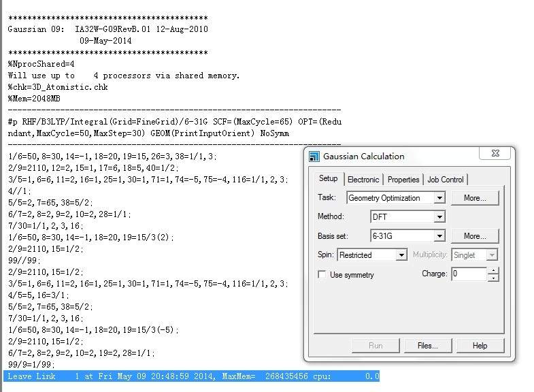
Task: Click the '4/5=5,16=3/1;' output line
Action: click(x=39, y=295)
